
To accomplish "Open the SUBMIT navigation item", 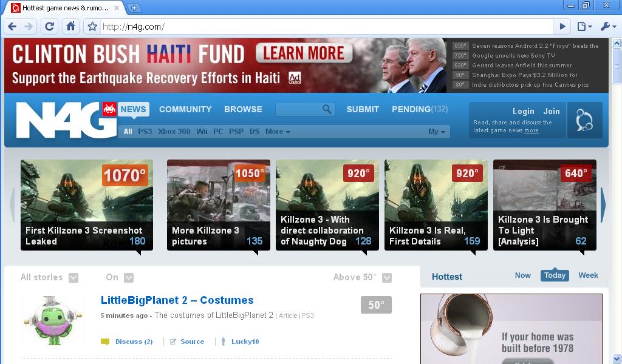I will coord(363,109).
